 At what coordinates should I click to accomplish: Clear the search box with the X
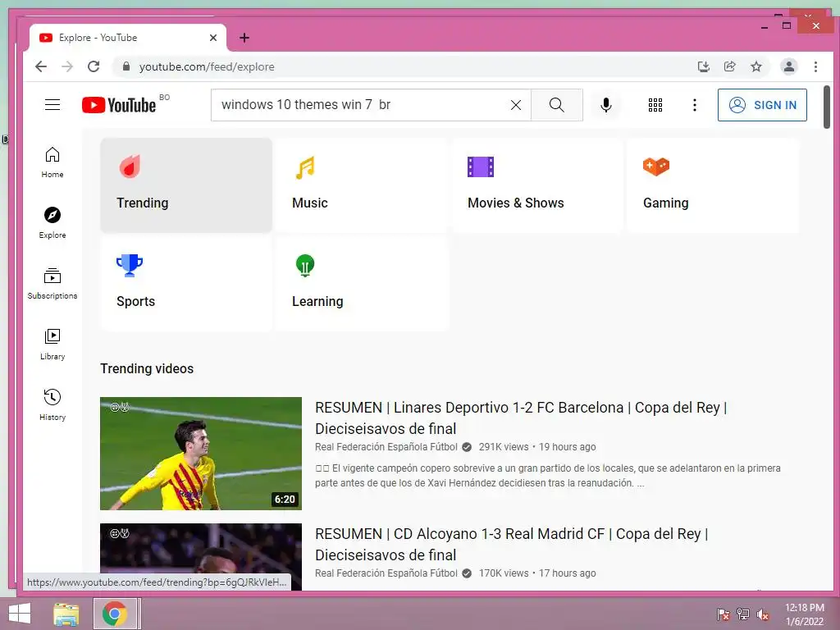[x=516, y=105]
